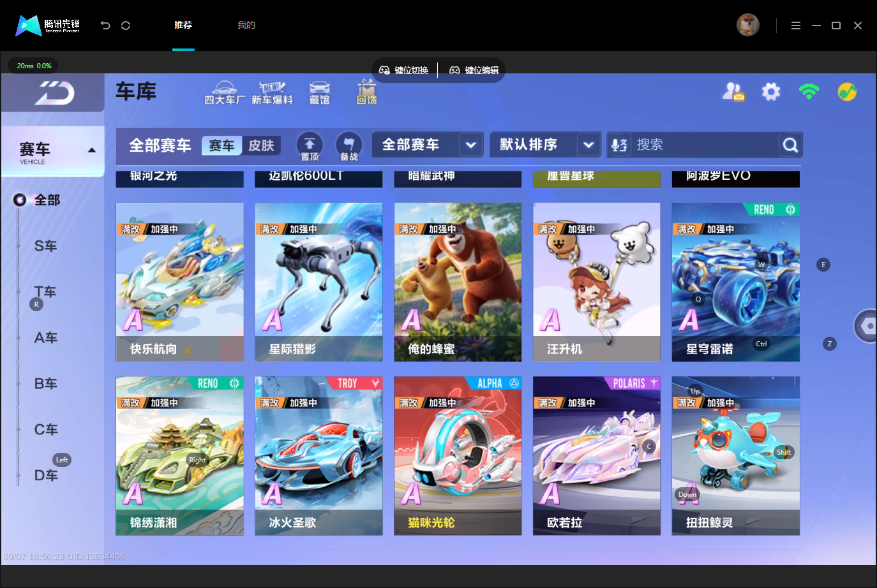Click the 搜索 search input field
Viewport: 877px width, 588px height.
point(705,145)
